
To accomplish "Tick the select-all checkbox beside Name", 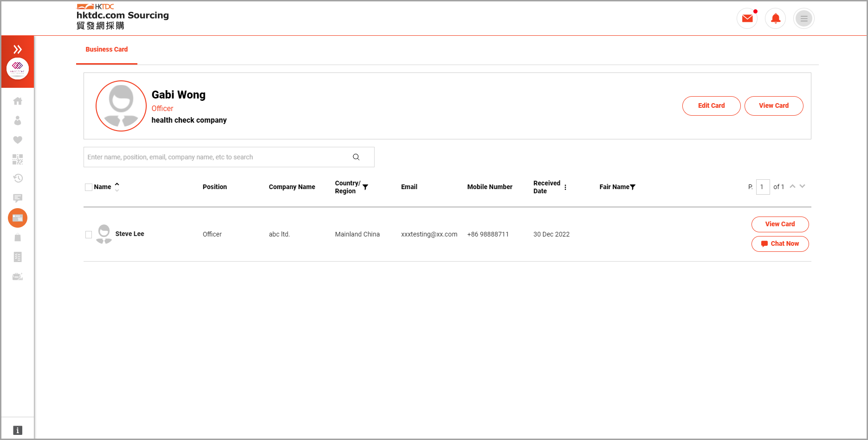I will [89, 187].
